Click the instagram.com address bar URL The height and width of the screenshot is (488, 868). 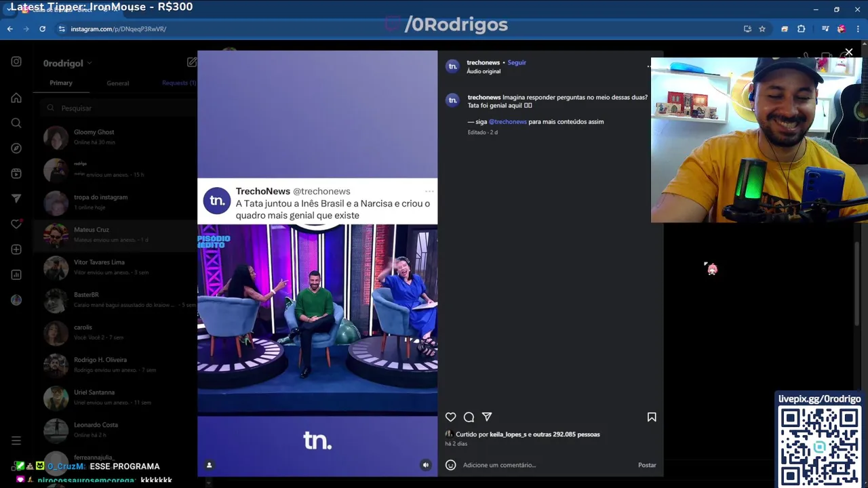click(x=119, y=29)
